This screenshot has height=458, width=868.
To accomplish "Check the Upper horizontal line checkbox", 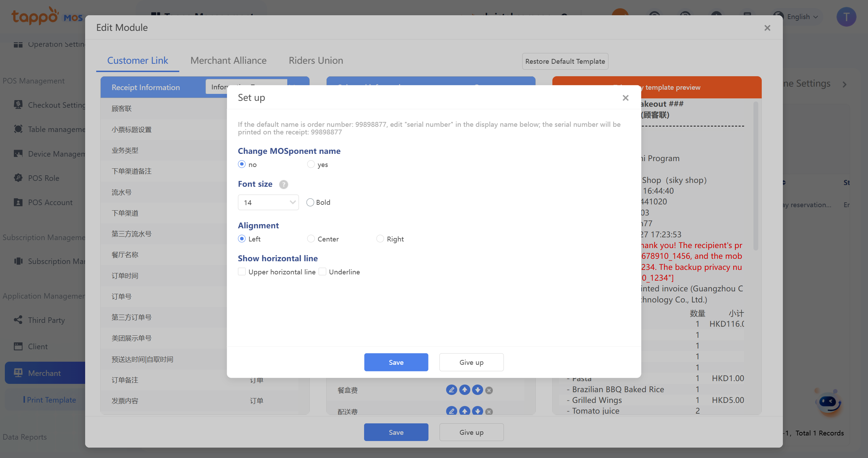I will point(242,272).
